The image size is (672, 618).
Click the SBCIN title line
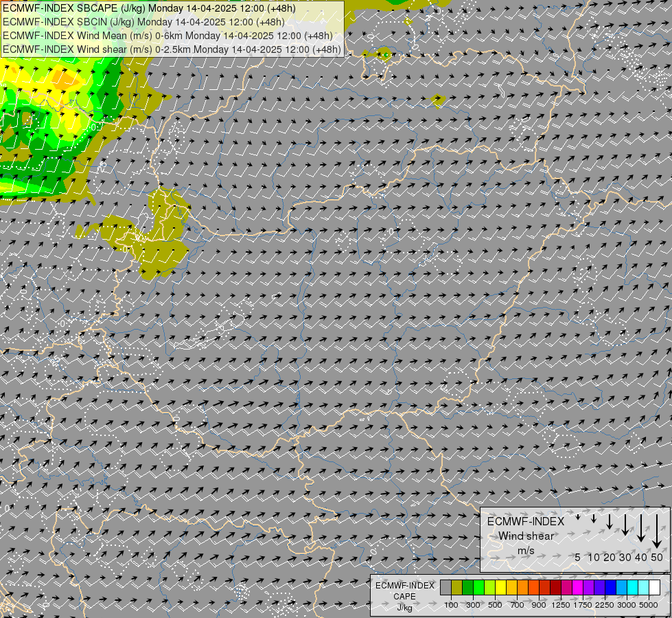[x=143, y=22]
